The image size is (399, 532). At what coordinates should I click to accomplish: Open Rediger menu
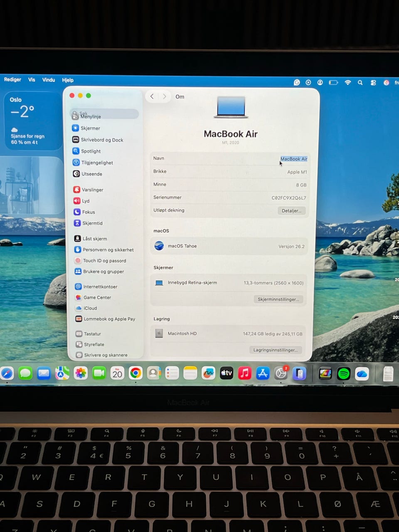(12, 79)
